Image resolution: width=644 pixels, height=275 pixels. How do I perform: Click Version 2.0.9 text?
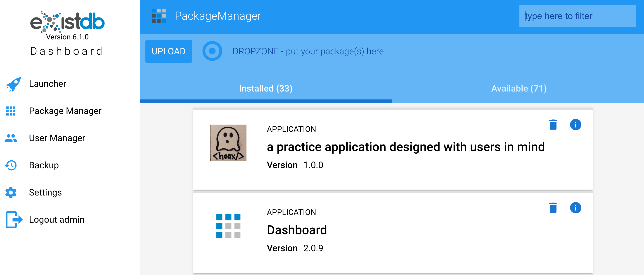point(295,248)
